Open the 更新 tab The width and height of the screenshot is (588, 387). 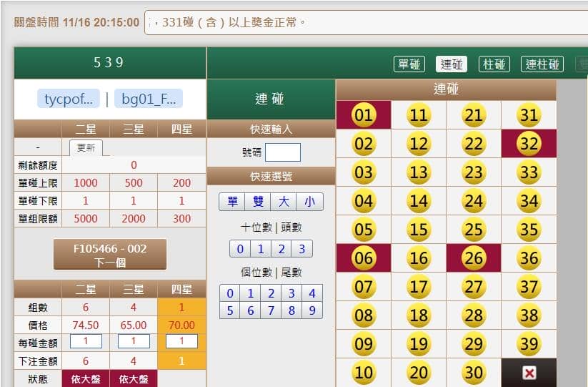pos(86,147)
